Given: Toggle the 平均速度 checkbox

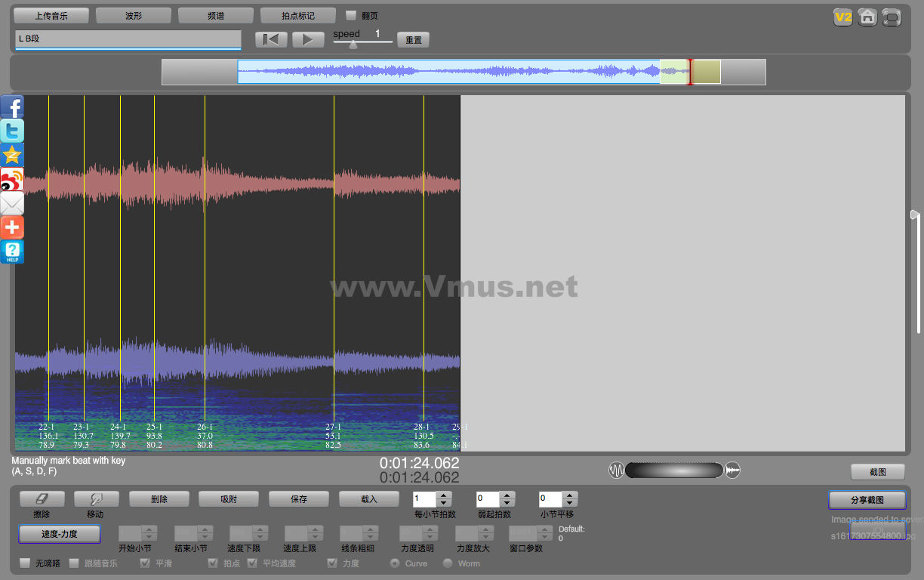Looking at the screenshot, I should [252, 563].
